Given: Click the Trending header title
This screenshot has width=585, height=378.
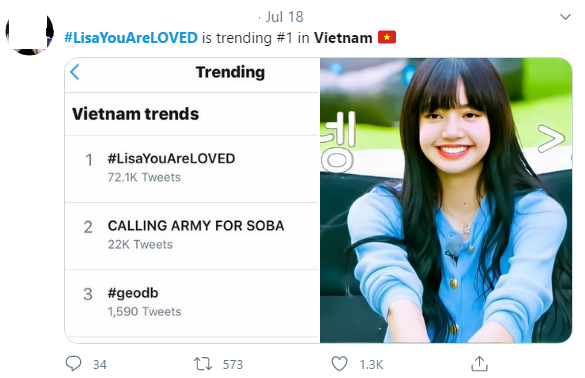Looking at the screenshot, I should pos(230,72).
